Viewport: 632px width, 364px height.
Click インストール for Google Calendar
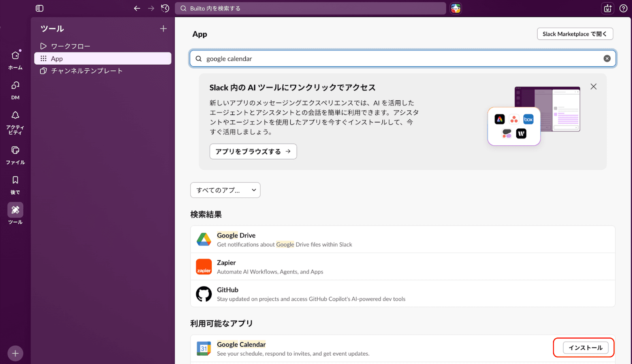[585, 348]
